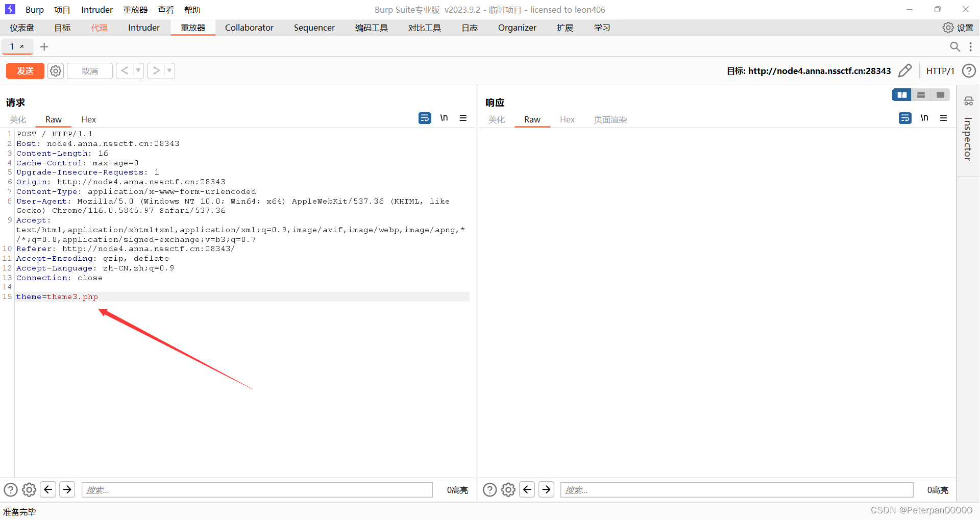Switch to 仪表盘 dashboard tab
Viewport: 980px width, 520px height.
22,28
